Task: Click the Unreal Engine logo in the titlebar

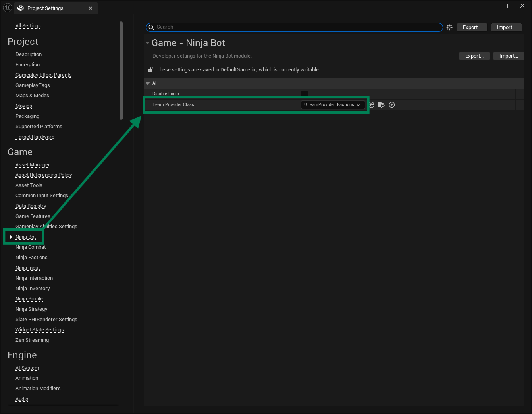Action: click(x=7, y=8)
